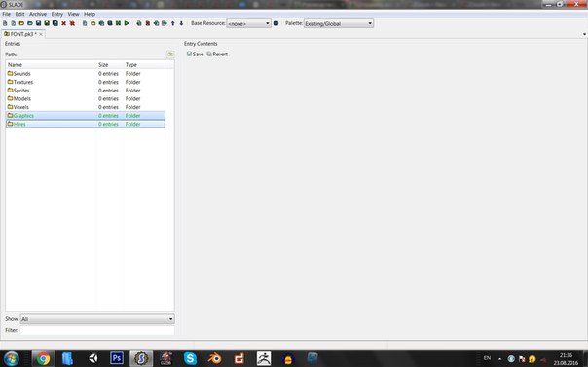The height and width of the screenshot is (367, 588).
Task: Open the Map Editor toolbar icon
Action: (118, 23)
